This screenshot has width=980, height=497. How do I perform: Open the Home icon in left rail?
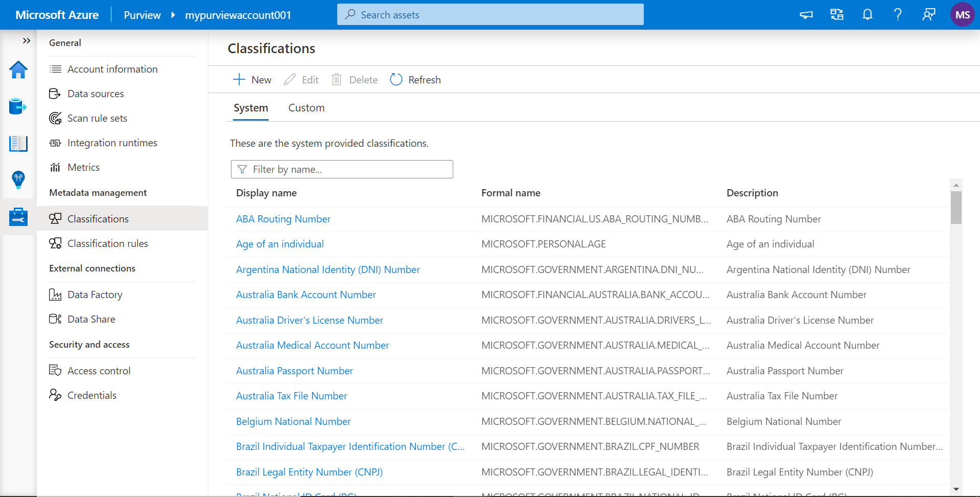pyautogui.click(x=18, y=70)
